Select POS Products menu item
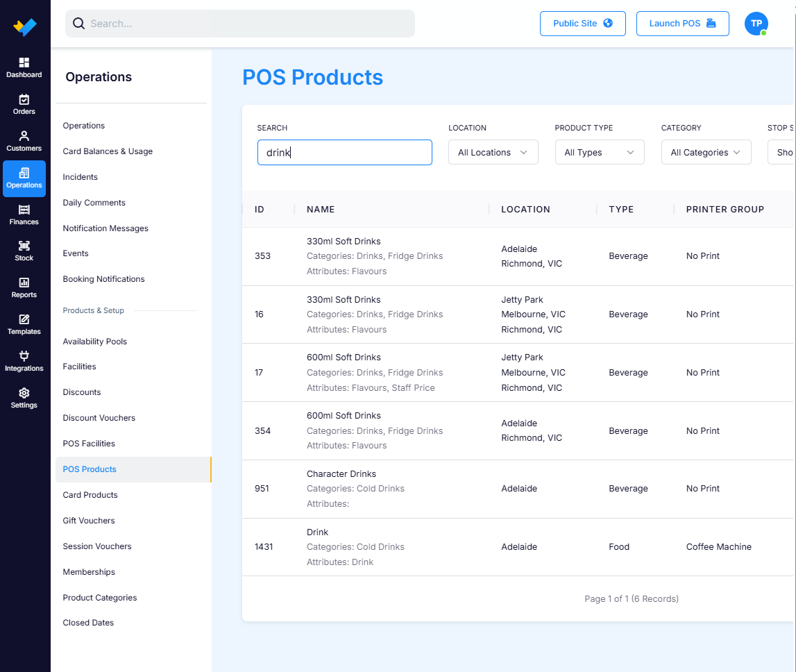Viewport: 796px width, 672px height. point(133,469)
